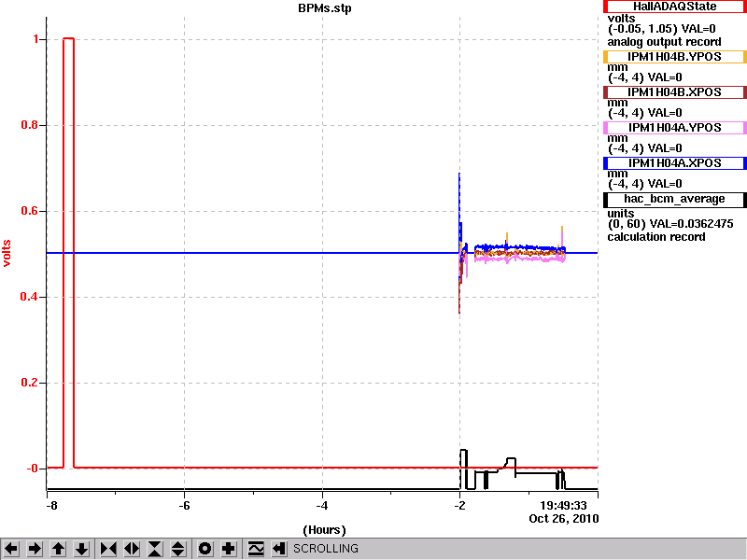Viewport: 747px width, 560px height.
Task: Click the vertical expand icon
Action: [178, 549]
